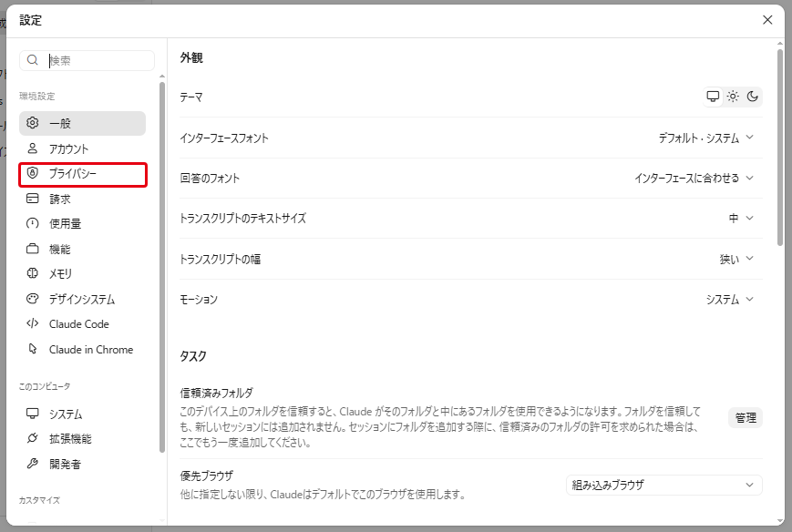Viewport: 792px width, 532px height.
Task: Open the 回答のフォント dropdown
Action: [x=694, y=179]
